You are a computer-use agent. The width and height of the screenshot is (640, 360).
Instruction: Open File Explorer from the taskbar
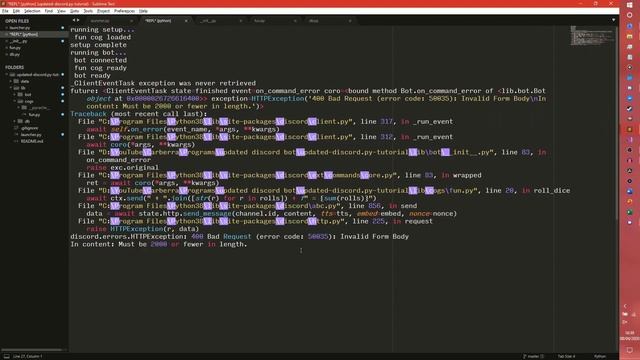coord(630,36)
